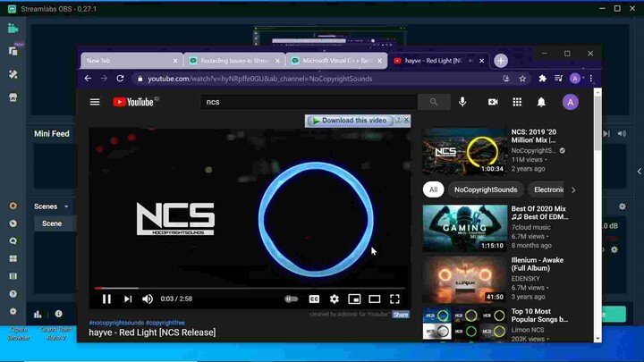
Task: Open Best Of 2020 Mix Gaming thumbnail
Action: coord(465,228)
